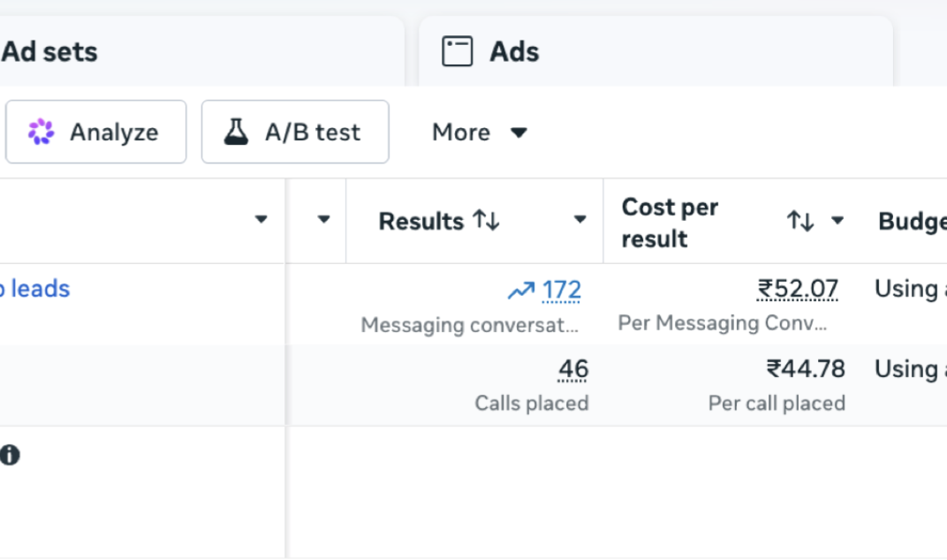The image size is (947, 560).
Task: Click the A/B test button
Action: [x=295, y=132]
